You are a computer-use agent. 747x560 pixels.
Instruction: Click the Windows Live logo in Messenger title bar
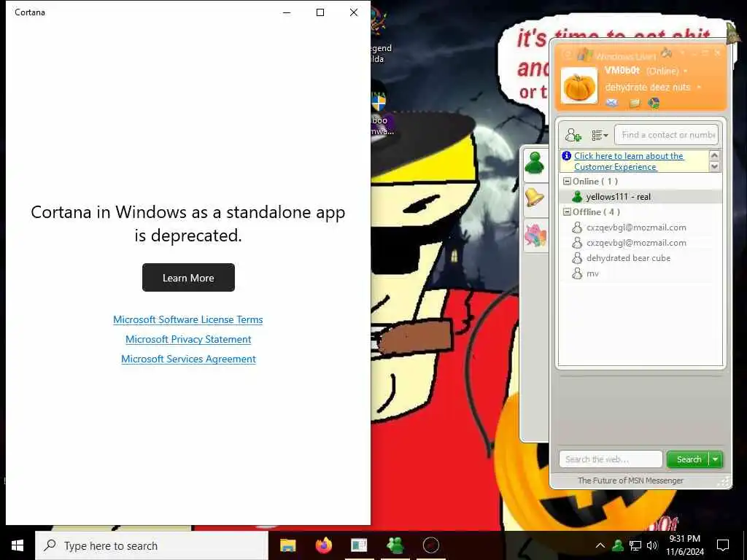pyautogui.click(x=584, y=55)
